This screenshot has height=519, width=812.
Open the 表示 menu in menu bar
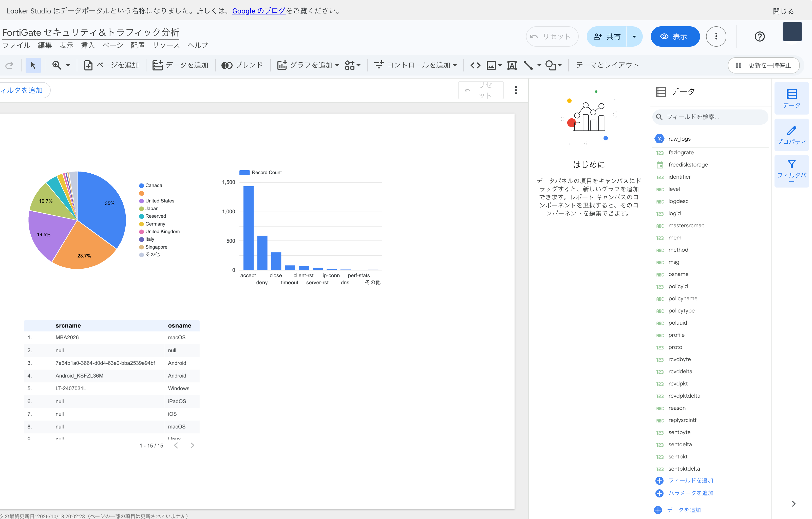tap(66, 45)
